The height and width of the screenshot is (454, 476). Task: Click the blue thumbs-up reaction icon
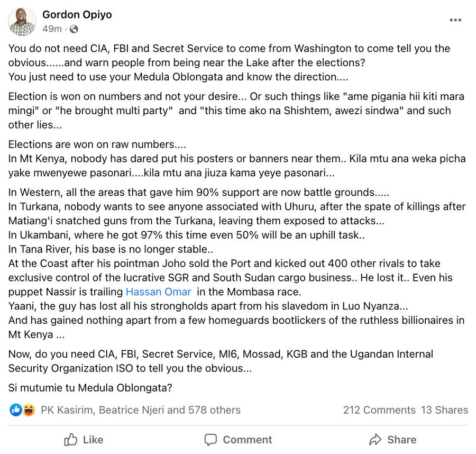pyautogui.click(x=16, y=410)
